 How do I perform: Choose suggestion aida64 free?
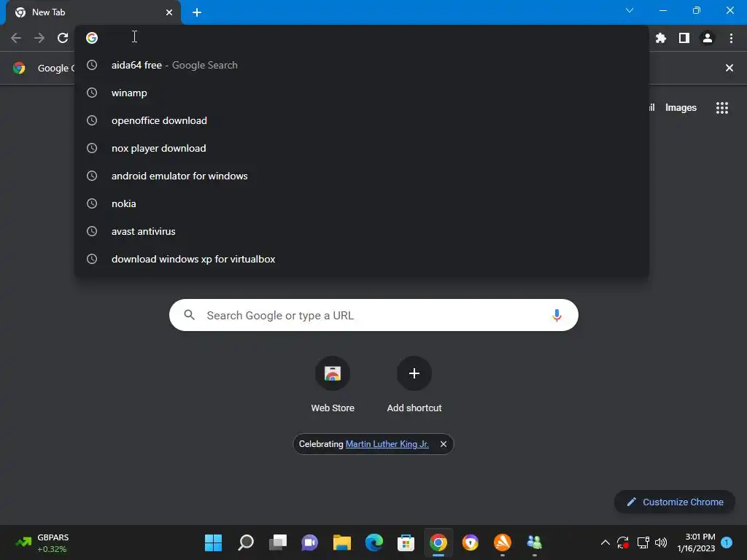click(362, 65)
